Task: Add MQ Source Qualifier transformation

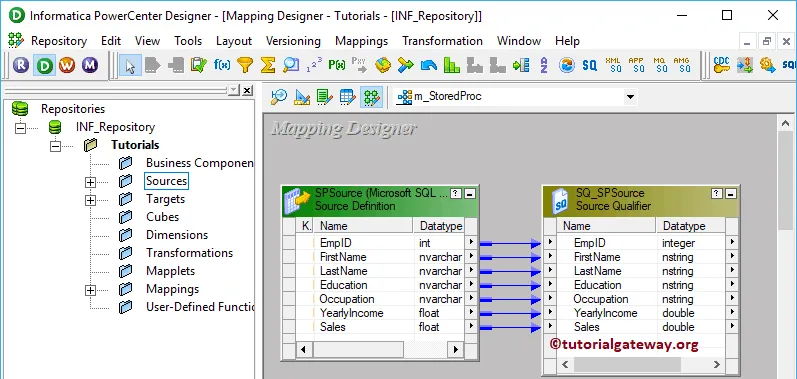Action: pos(659,65)
